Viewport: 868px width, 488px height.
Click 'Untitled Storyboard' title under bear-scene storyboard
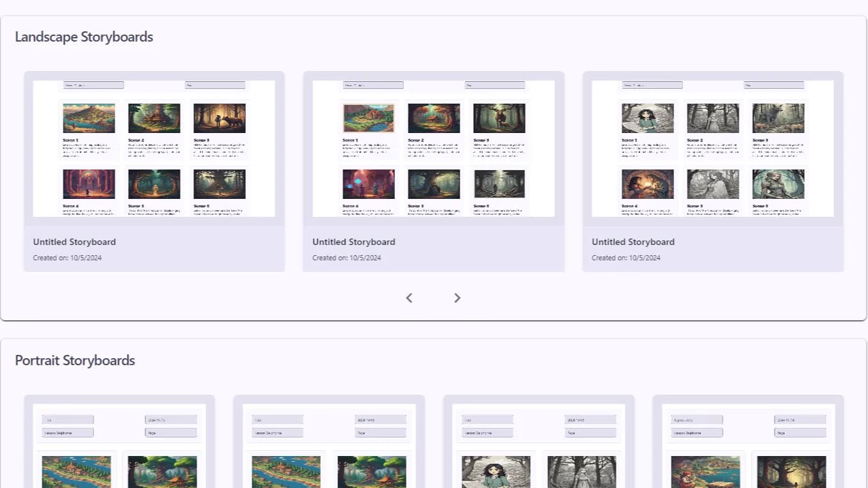74,242
